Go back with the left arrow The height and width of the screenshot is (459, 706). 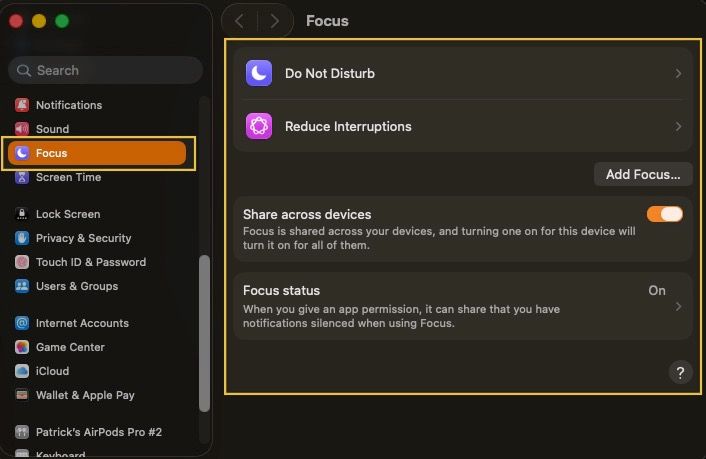click(240, 21)
